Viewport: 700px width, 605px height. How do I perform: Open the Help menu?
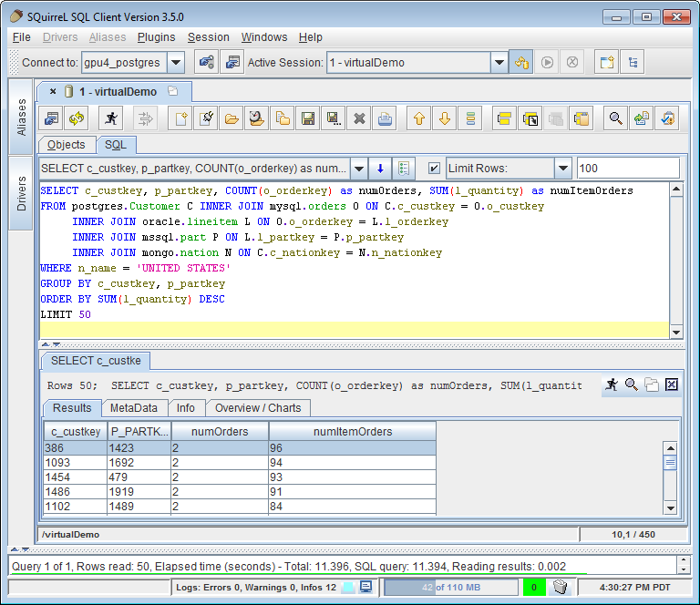(x=311, y=37)
